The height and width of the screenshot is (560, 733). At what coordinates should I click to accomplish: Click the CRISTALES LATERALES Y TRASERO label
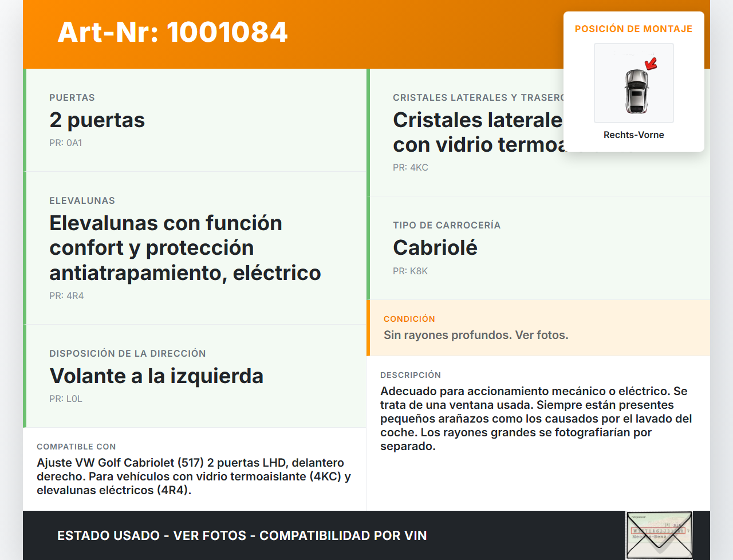pos(478,97)
